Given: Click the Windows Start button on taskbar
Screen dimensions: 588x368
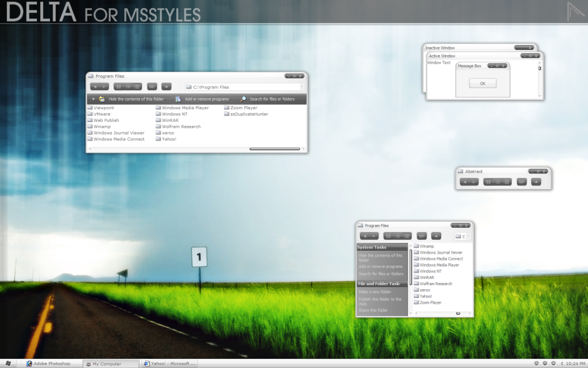Looking at the screenshot, I should (8, 363).
